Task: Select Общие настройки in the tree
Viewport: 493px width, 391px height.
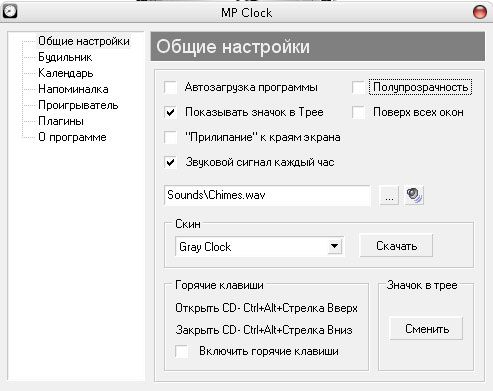Action: (84, 41)
